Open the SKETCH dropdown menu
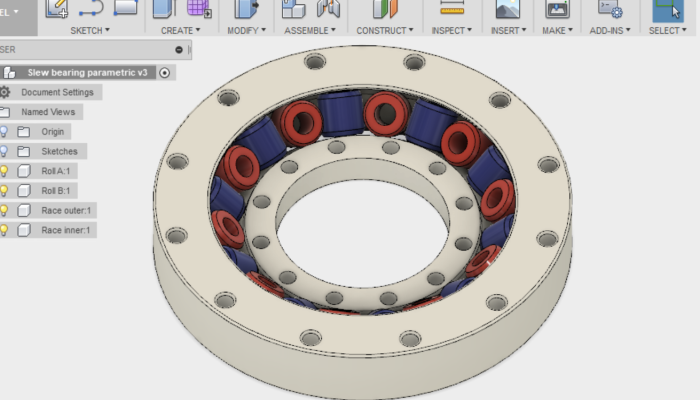Image resolution: width=700 pixels, height=400 pixels. pos(90,30)
